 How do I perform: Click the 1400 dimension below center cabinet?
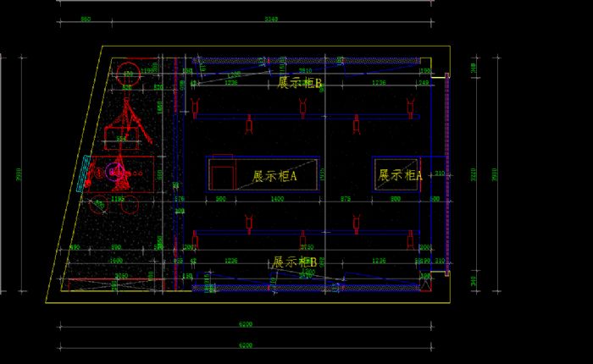click(x=277, y=199)
